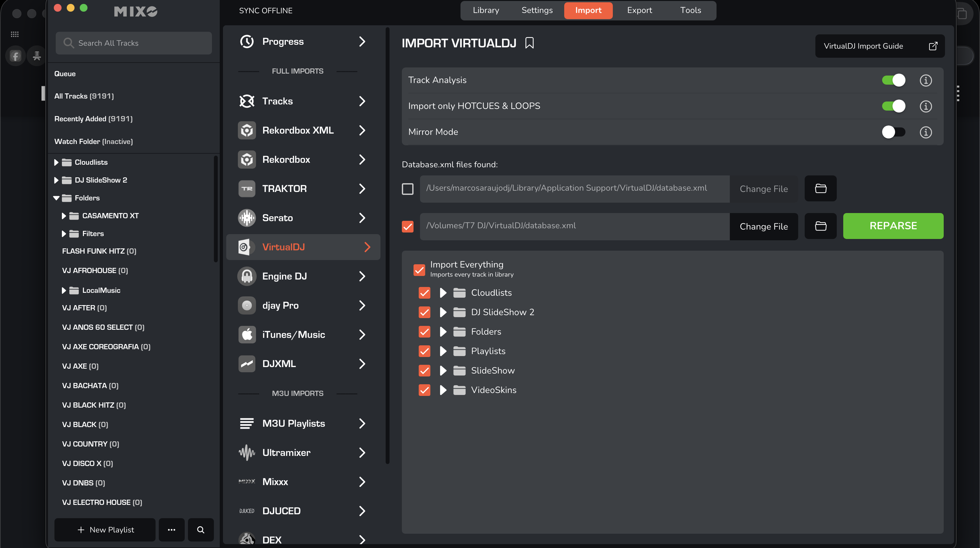Click the Mixxx logo icon
The height and width of the screenshot is (548, 980).
(247, 482)
